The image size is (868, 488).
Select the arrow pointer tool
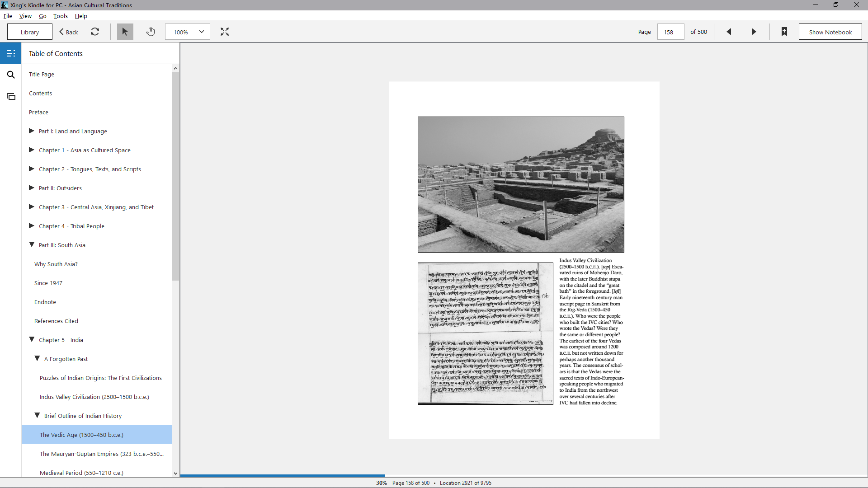(125, 32)
